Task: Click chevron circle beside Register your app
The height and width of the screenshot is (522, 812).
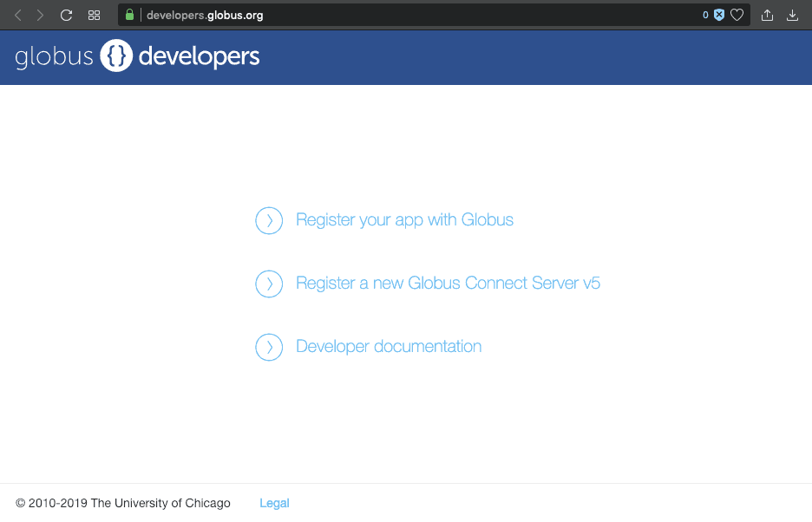Action: [x=269, y=221]
